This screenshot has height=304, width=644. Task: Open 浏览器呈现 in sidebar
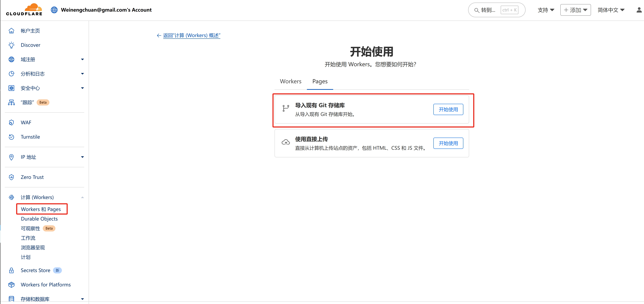(x=33, y=247)
